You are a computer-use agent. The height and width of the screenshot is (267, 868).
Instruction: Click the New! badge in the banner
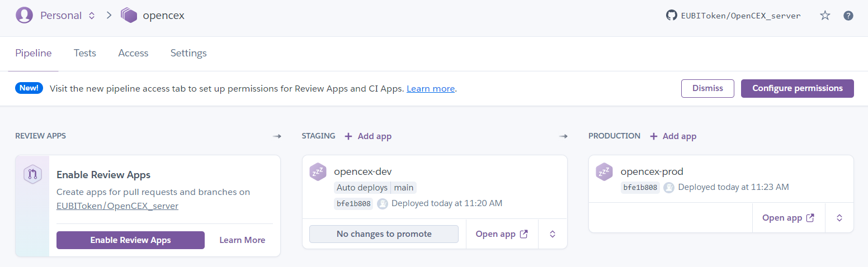click(29, 88)
